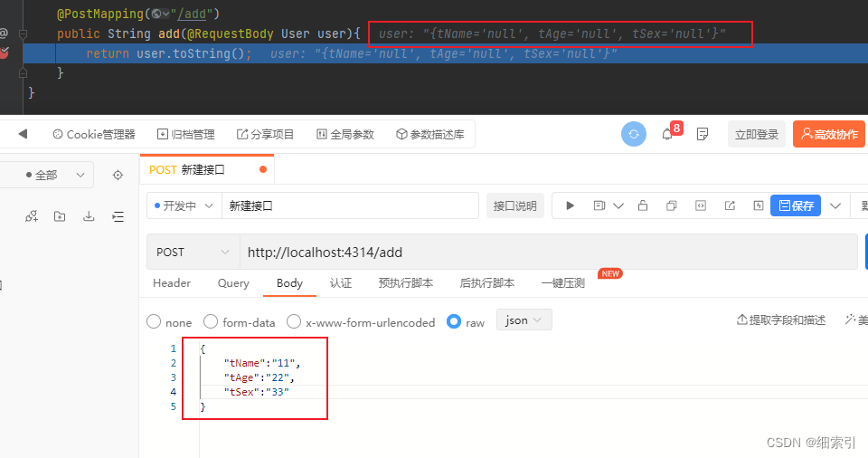Click the lightning mock icon
The image size is (868, 458).
click(x=759, y=205)
